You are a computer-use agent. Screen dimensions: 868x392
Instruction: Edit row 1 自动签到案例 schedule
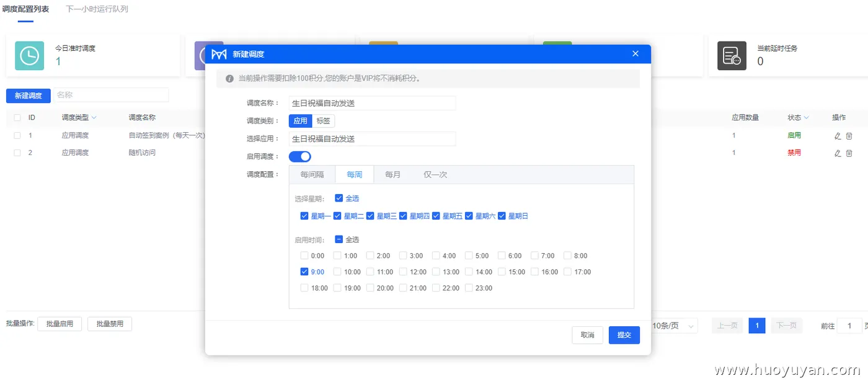click(x=838, y=136)
